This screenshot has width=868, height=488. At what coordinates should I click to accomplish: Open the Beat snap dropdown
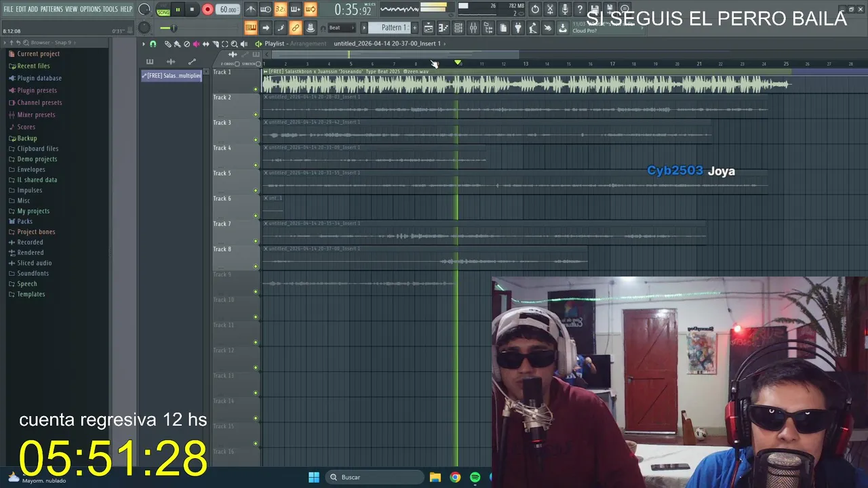[x=341, y=28]
